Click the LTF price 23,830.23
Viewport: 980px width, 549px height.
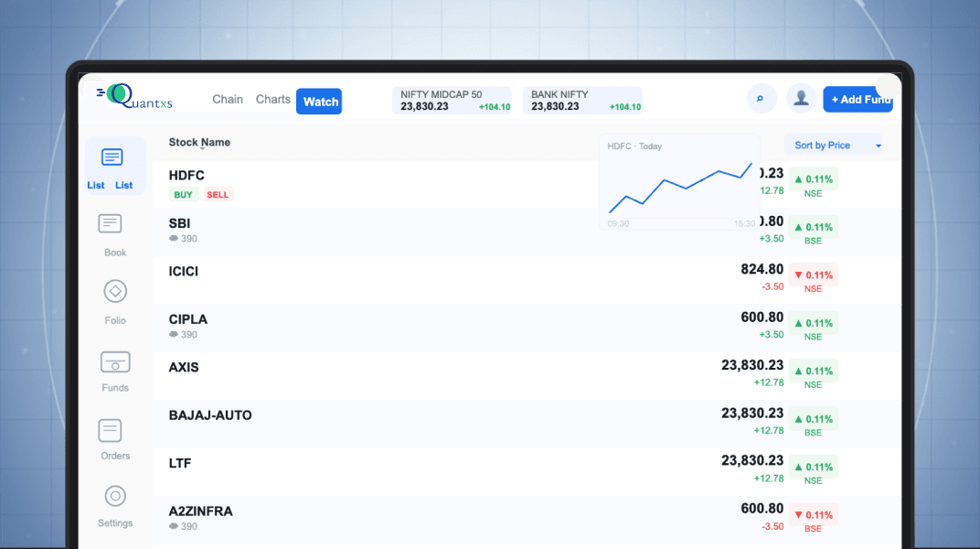(752, 461)
